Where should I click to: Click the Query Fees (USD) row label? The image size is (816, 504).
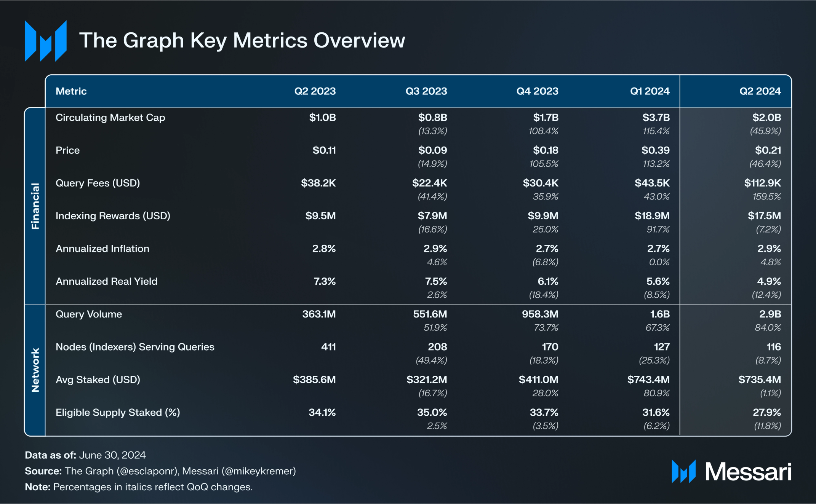click(x=98, y=183)
